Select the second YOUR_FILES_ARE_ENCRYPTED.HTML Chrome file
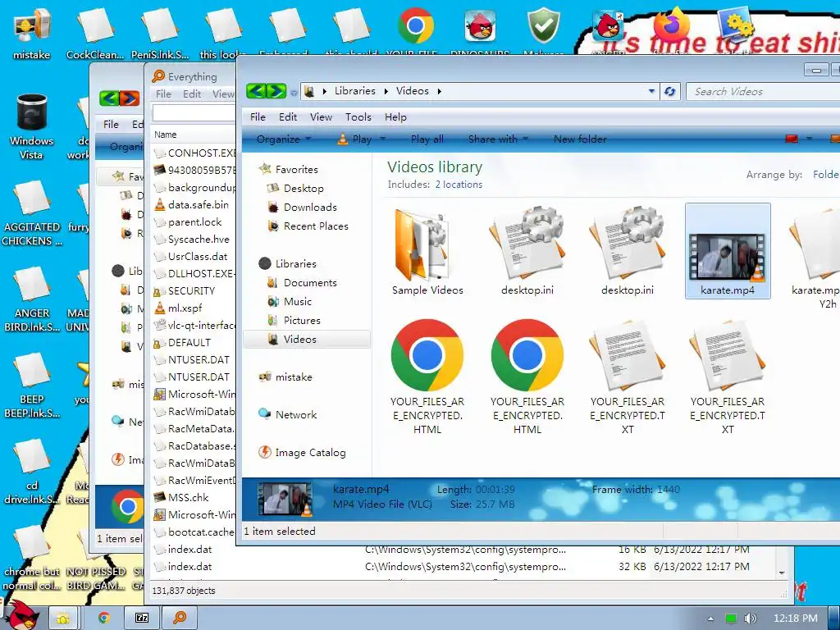This screenshot has height=630, width=840. pos(527,377)
